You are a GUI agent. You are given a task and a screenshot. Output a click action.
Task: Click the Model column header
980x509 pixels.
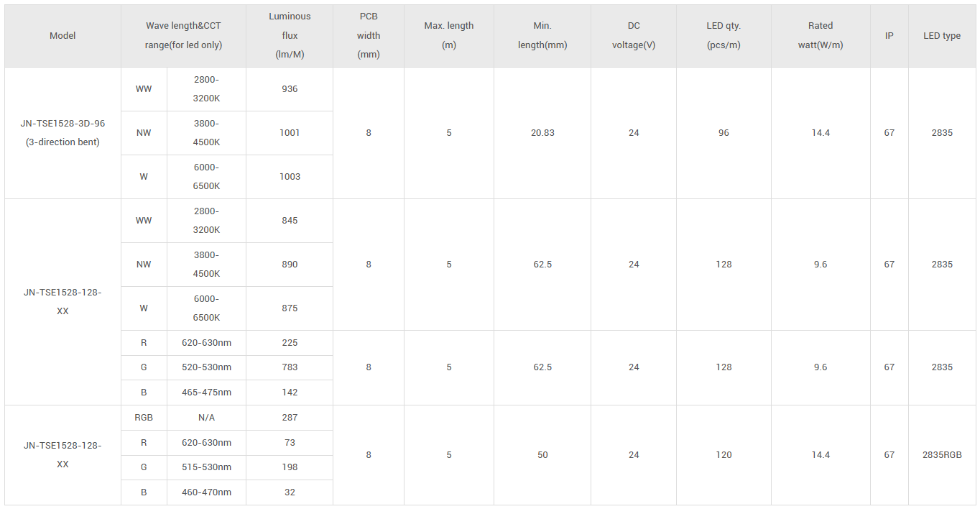click(x=63, y=35)
